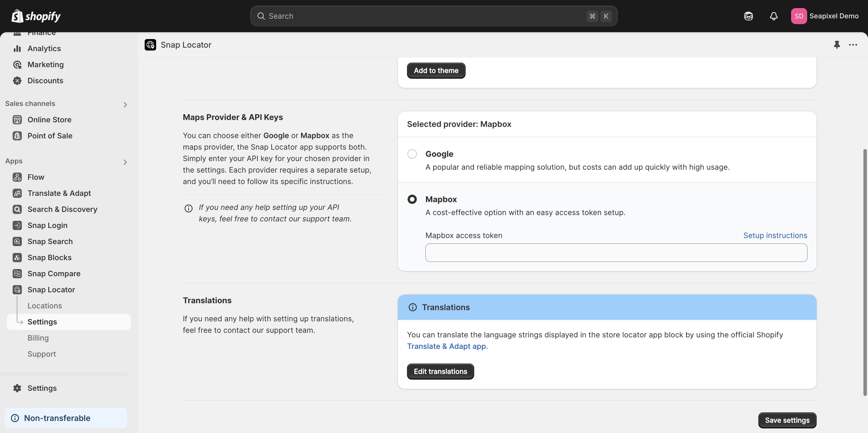Viewport: 868px width, 433px height.
Task: Click the Snap Compare app icon
Action: point(17,273)
